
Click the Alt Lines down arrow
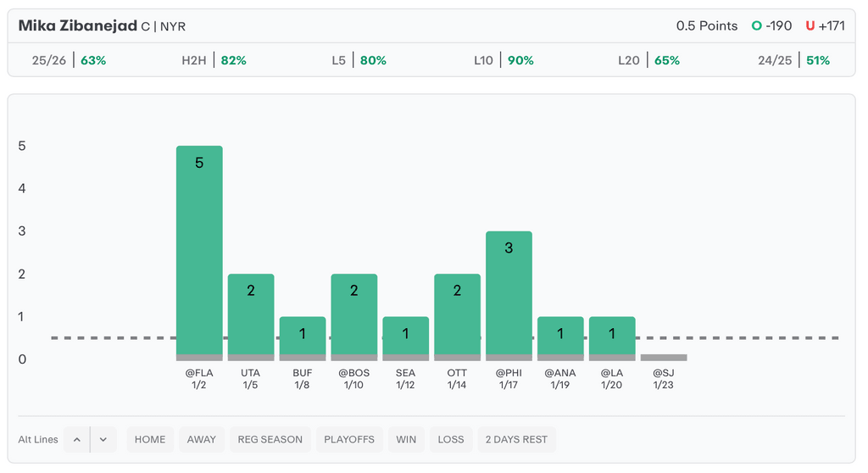tap(103, 439)
